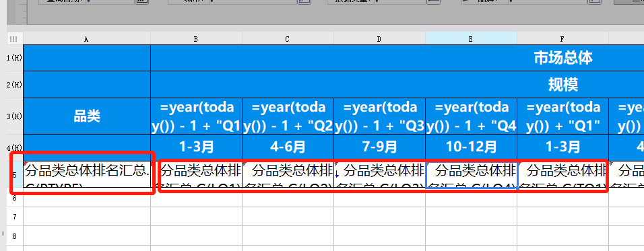Image resolution: width=644 pixels, height=251 pixels.
Task: Select the 10-12月 cell
Action: (x=471, y=147)
